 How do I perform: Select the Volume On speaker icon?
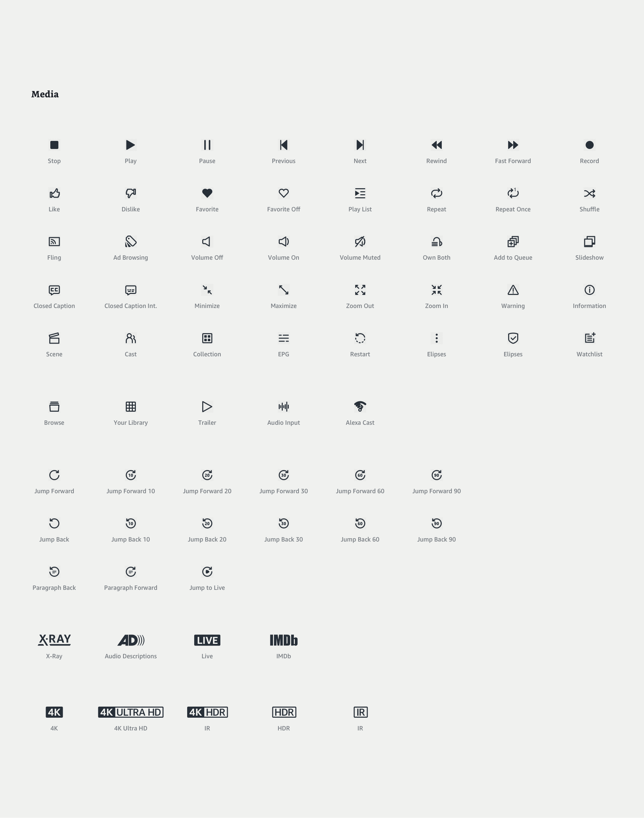(x=283, y=241)
